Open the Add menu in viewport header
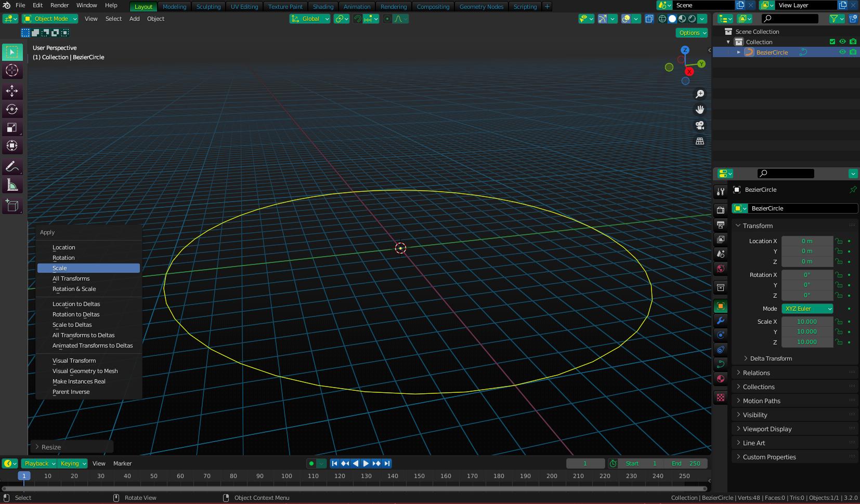Image resolution: width=860 pixels, height=504 pixels. coord(134,19)
